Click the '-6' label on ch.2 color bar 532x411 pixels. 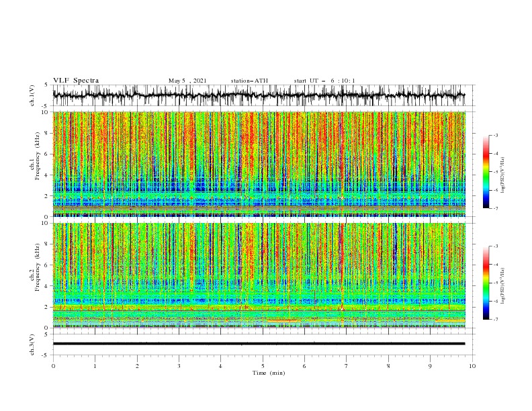tap(496, 301)
